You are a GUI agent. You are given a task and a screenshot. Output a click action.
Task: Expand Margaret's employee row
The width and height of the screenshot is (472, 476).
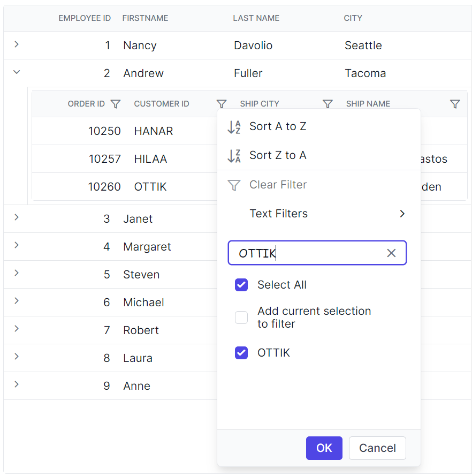[17, 245]
